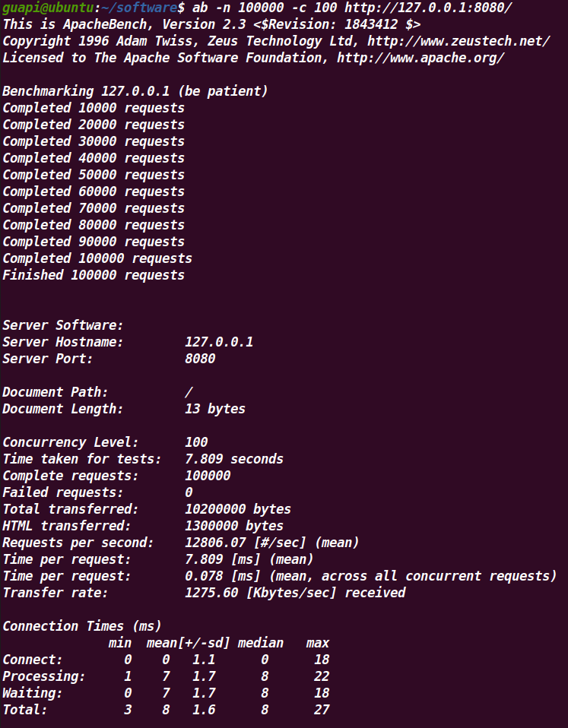Click the Total transferred 10200000 bytes value
The width and height of the screenshot is (568, 728).
tap(238, 509)
